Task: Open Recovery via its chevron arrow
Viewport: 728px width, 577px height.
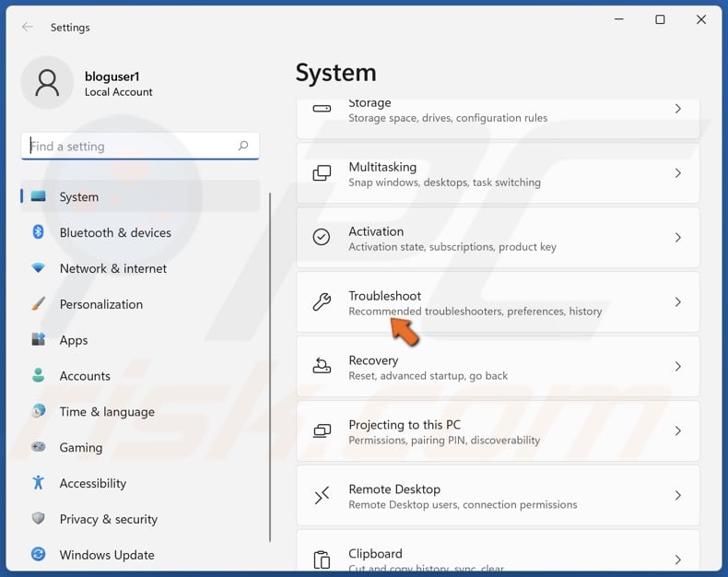Action: pyautogui.click(x=678, y=367)
